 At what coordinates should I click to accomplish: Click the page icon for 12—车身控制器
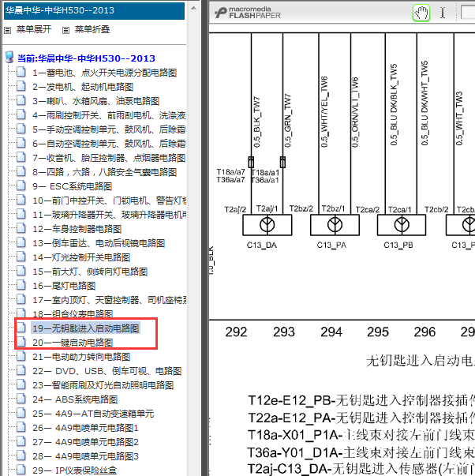pyautogui.click(x=21, y=228)
